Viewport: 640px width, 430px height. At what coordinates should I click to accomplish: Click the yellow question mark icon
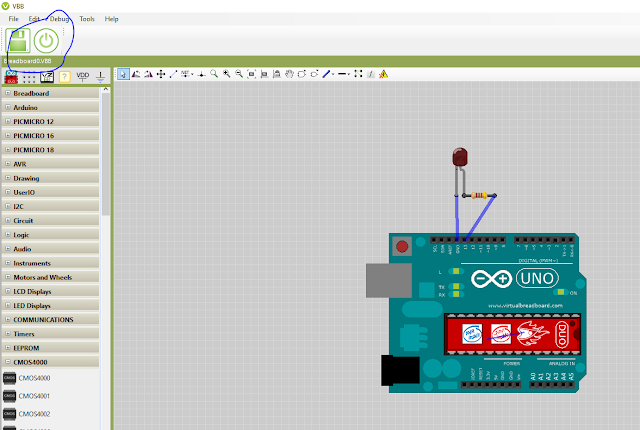[x=64, y=77]
